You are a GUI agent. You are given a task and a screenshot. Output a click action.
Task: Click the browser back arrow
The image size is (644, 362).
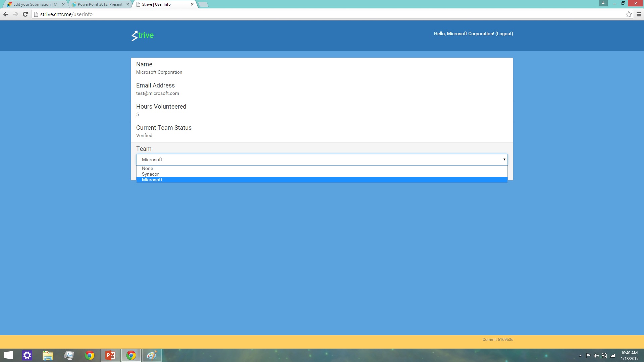(x=6, y=14)
